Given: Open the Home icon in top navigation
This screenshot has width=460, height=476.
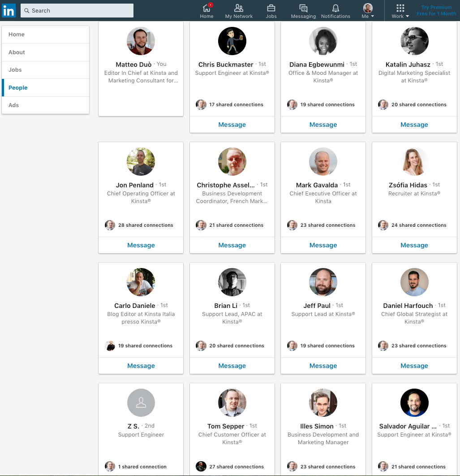Looking at the screenshot, I should (206, 8).
